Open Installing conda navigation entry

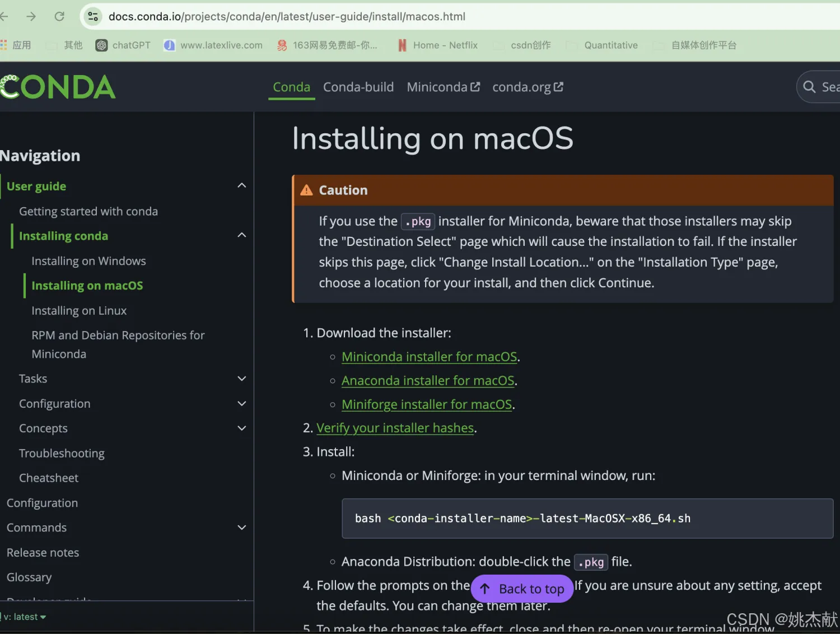(63, 236)
